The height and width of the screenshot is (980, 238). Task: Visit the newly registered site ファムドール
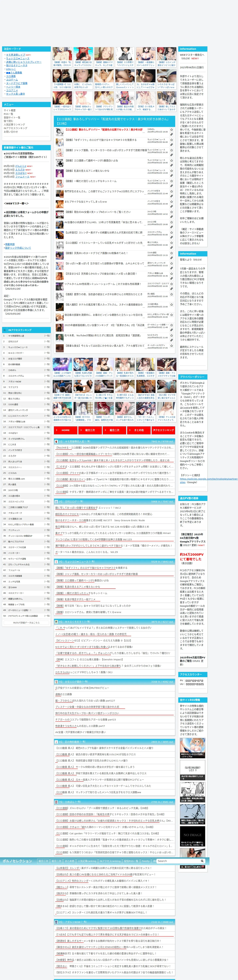tap(23, 177)
